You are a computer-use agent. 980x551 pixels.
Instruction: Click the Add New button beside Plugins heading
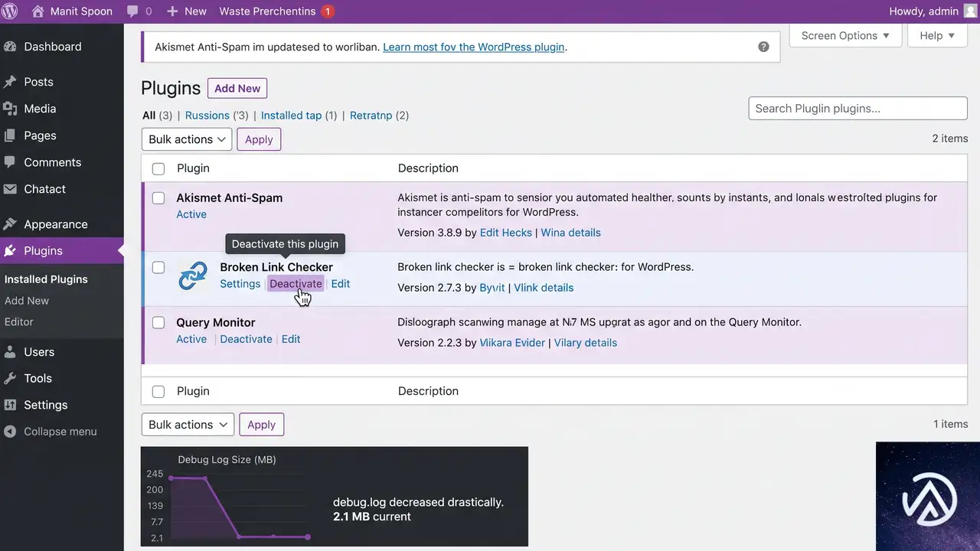237,88
